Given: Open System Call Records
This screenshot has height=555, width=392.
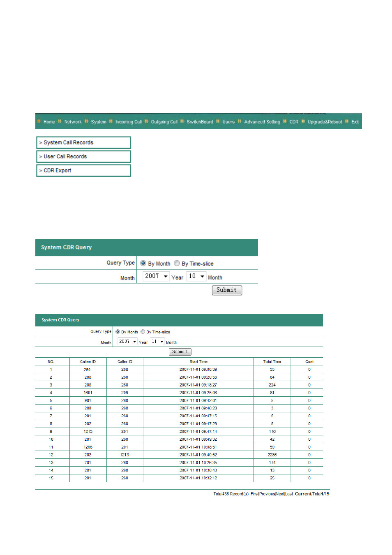Looking at the screenshot, I should pos(83,143).
